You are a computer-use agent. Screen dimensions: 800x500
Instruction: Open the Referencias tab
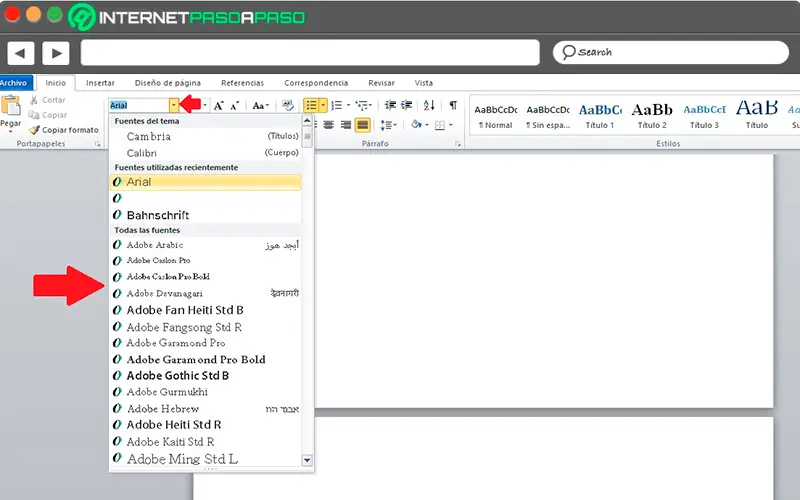pos(242,83)
